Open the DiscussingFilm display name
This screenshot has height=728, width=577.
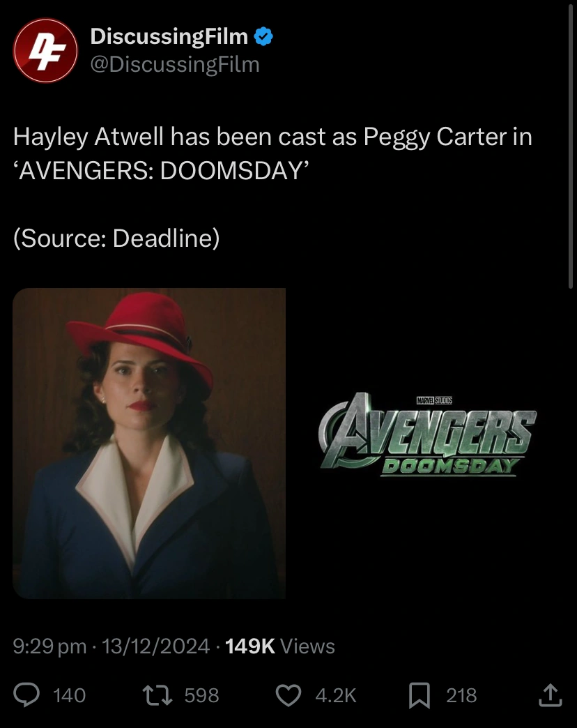pos(169,37)
